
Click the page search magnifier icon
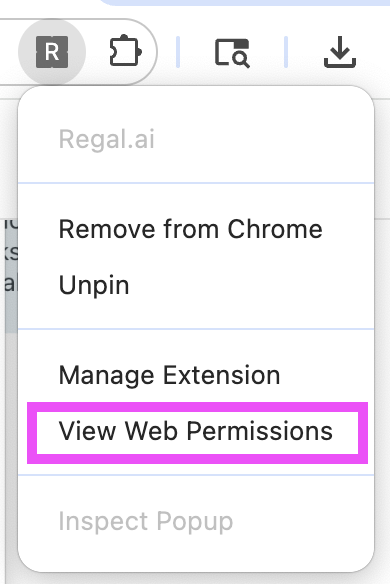click(232, 53)
